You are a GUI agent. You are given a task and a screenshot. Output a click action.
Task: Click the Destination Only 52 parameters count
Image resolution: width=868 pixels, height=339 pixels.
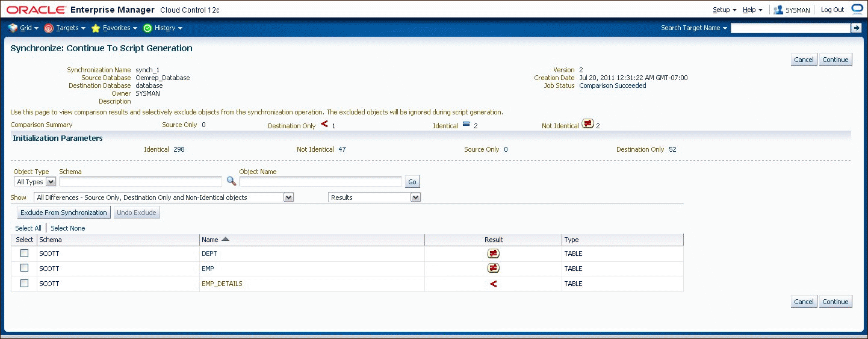click(672, 149)
